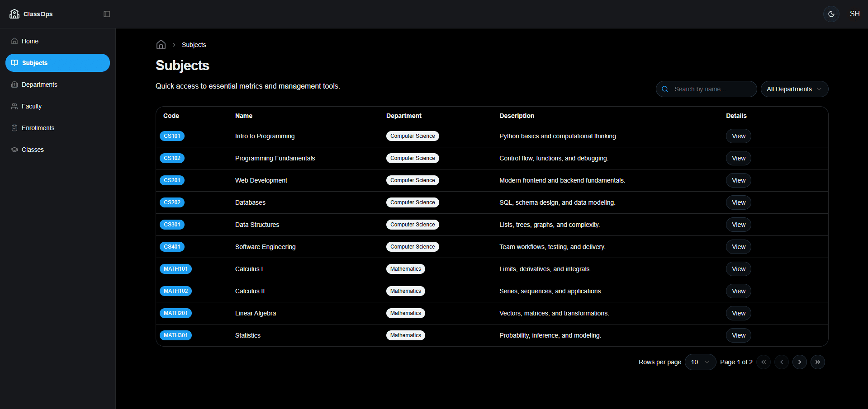This screenshot has width=868, height=409.
Task: Click the ClassOps logo icon
Action: (x=14, y=14)
